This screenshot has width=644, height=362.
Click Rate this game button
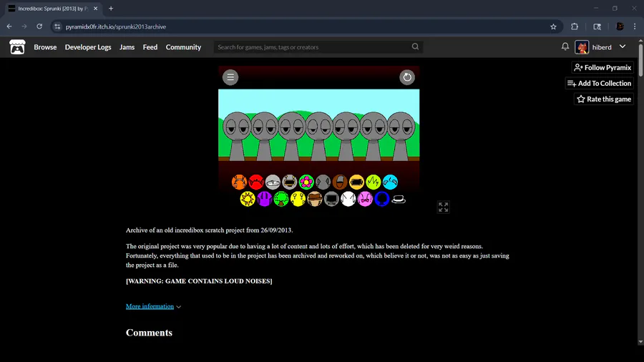[x=604, y=99]
